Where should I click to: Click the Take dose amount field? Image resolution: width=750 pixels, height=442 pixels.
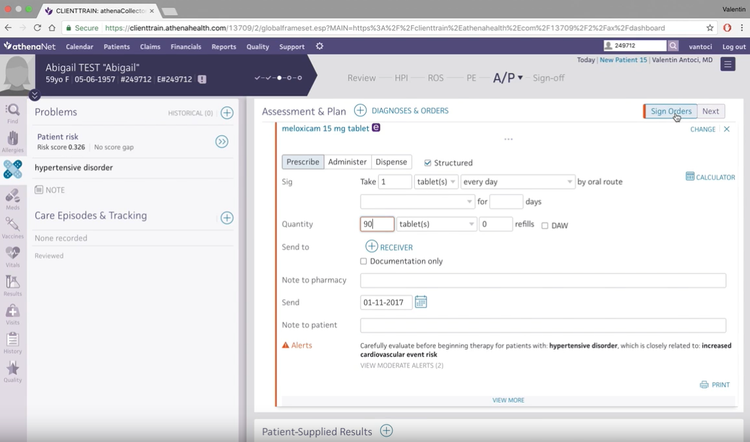[x=395, y=182]
